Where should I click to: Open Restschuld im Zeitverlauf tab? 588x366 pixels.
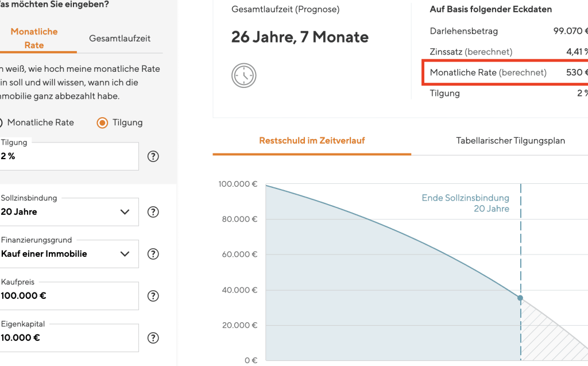coord(312,141)
